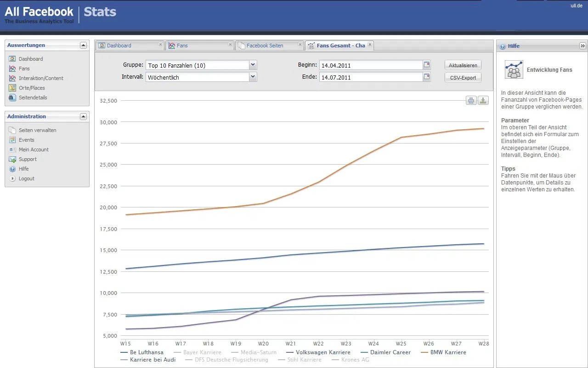Click Be Lufthansa line endpoint at W28

pyautogui.click(x=483, y=244)
